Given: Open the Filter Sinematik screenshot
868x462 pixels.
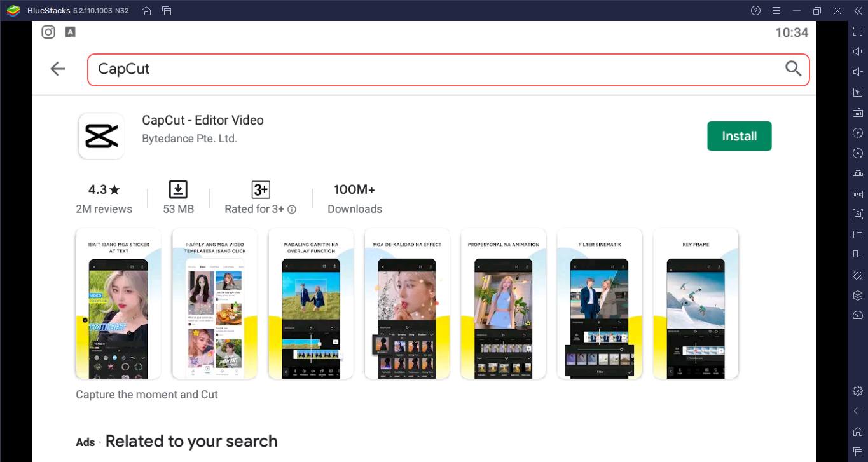Looking at the screenshot, I should (x=600, y=304).
